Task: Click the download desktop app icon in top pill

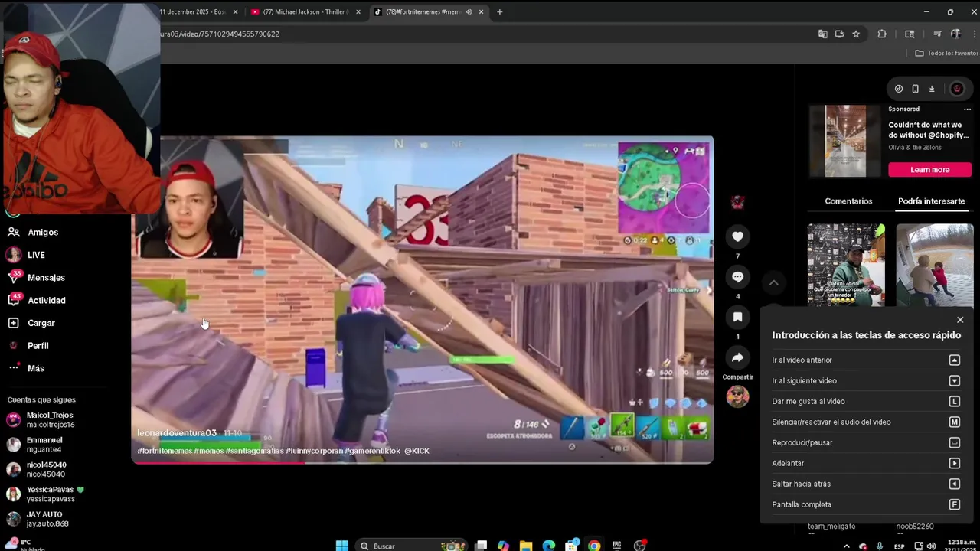Action: [932, 89]
